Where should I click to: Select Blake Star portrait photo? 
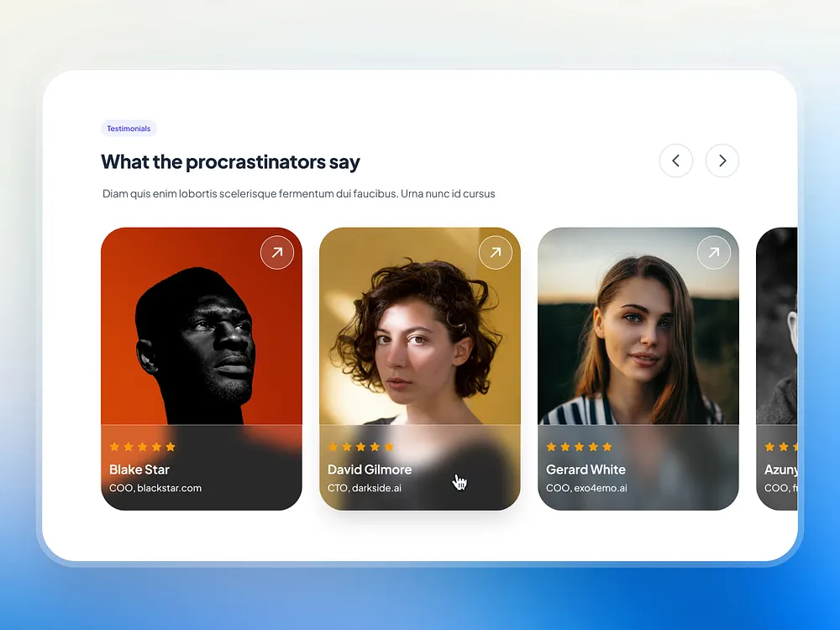[x=202, y=326]
